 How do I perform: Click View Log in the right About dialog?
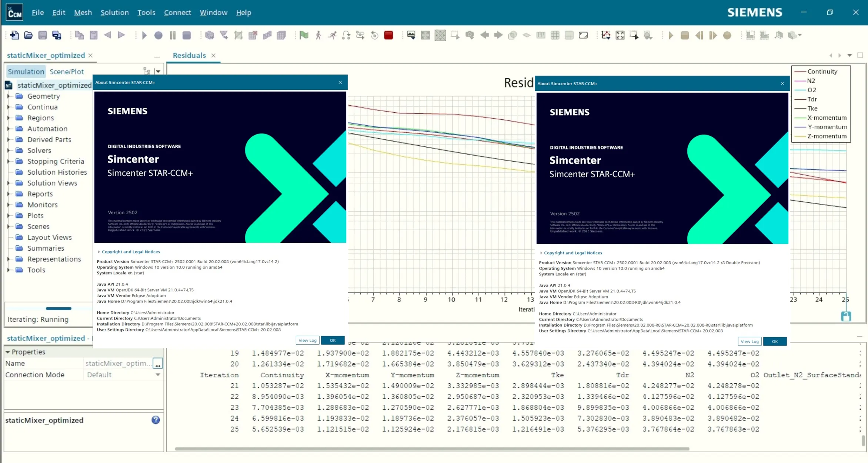click(750, 341)
